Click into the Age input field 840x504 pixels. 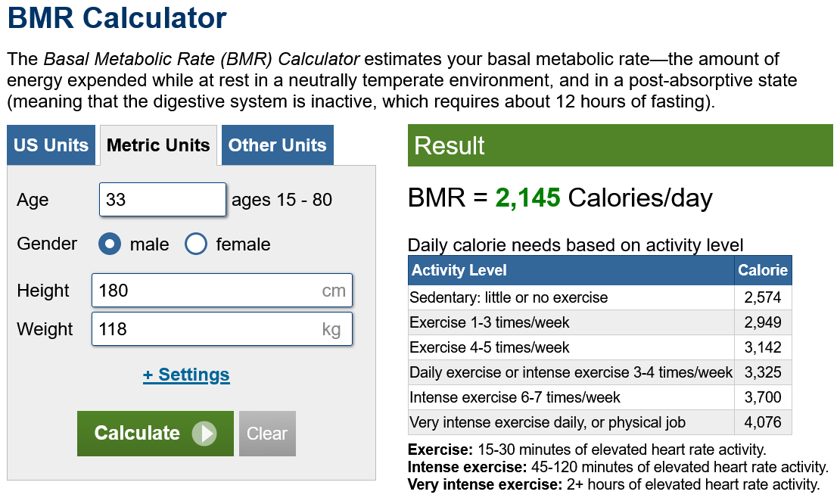pyautogui.click(x=162, y=200)
